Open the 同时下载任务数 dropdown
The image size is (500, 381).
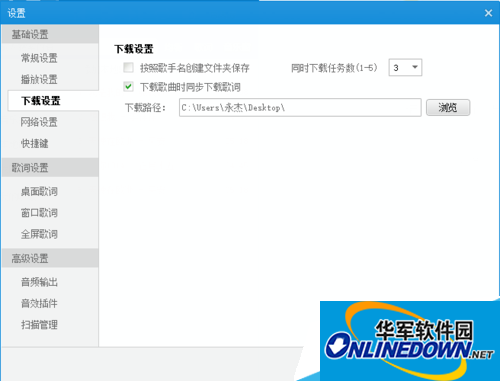click(405, 68)
